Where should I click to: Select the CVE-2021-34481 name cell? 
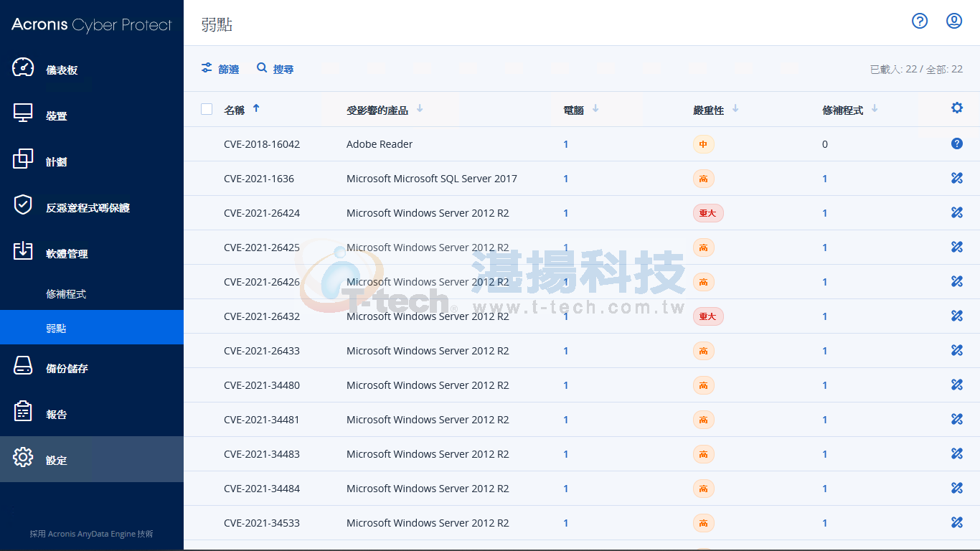click(262, 420)
